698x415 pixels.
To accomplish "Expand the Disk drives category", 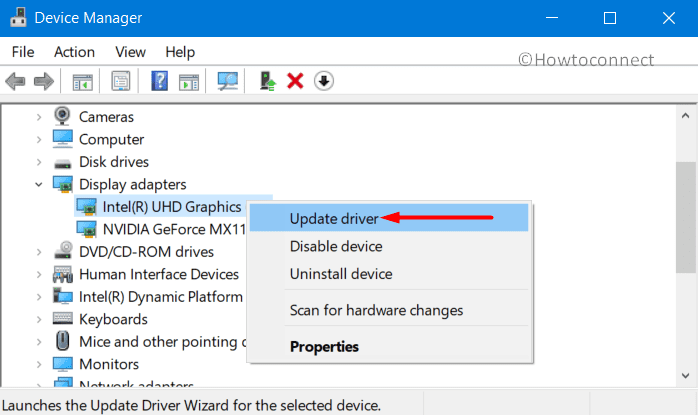I will tap(39, 162).
